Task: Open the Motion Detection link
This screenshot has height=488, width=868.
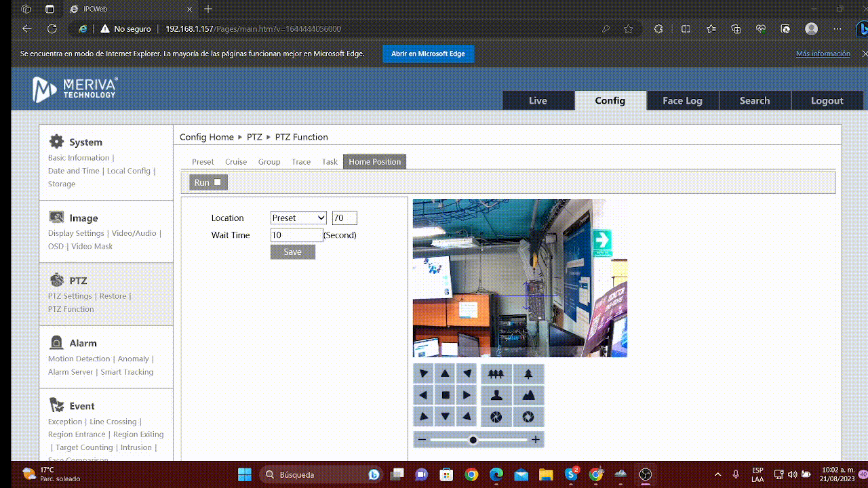Action: [79, 359]
